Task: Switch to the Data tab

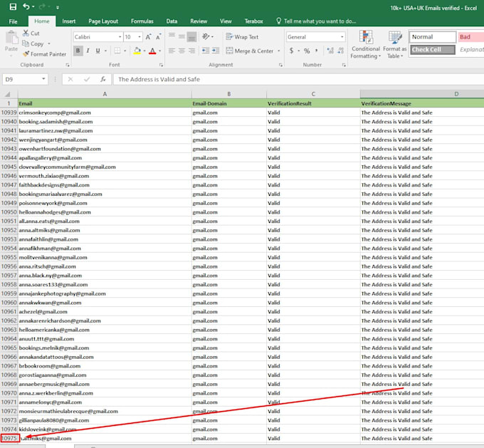Action: pos(172,21)
